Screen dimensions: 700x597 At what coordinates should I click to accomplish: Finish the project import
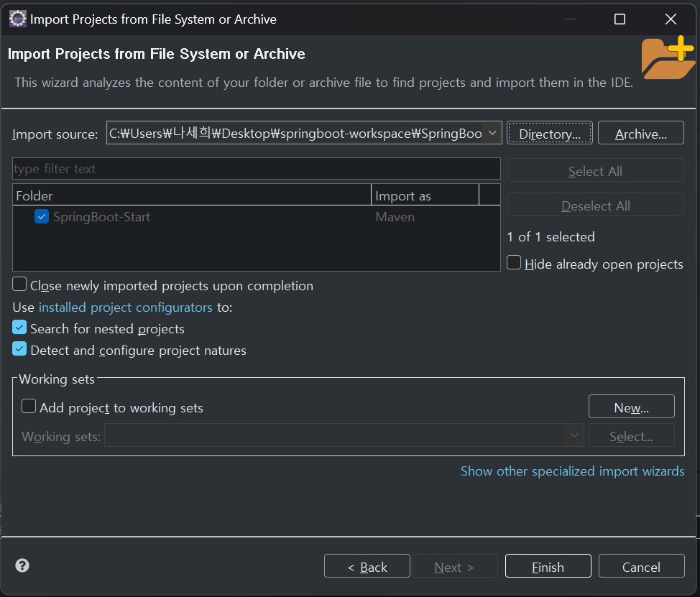pos(548,566)
